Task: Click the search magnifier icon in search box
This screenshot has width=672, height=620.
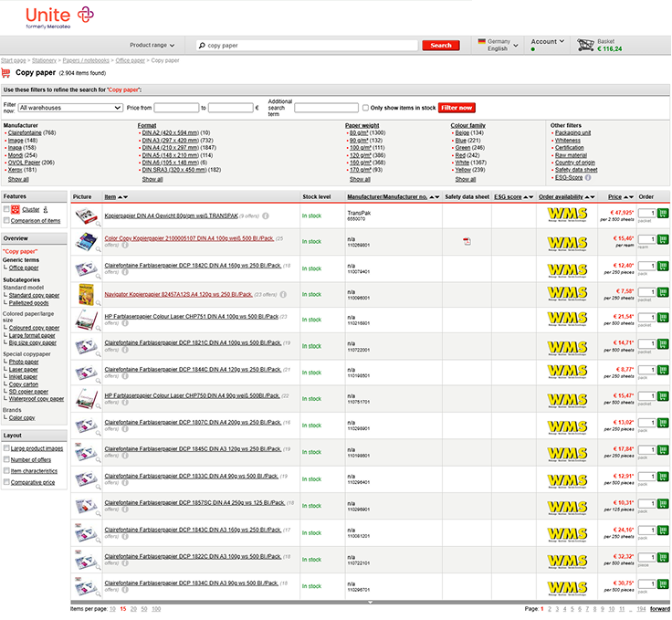Action: pos(202,45)
